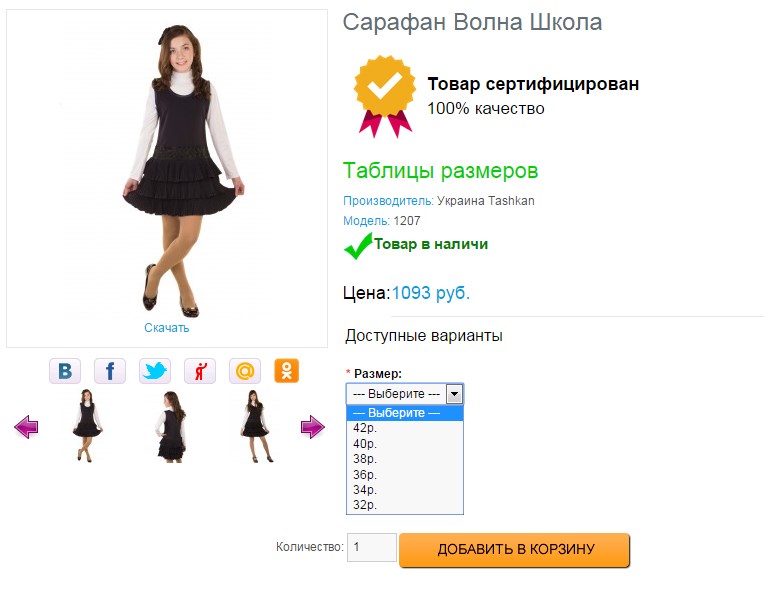Screen dimensions: 769x595
Task: Click the Скачать download link
Action: coord(166,327)
